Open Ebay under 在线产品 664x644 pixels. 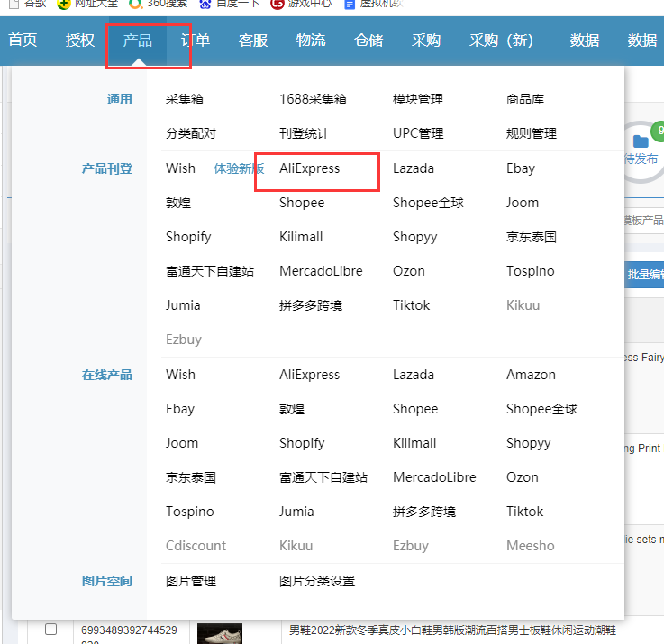pyautogui.click(x=180, y=409)
